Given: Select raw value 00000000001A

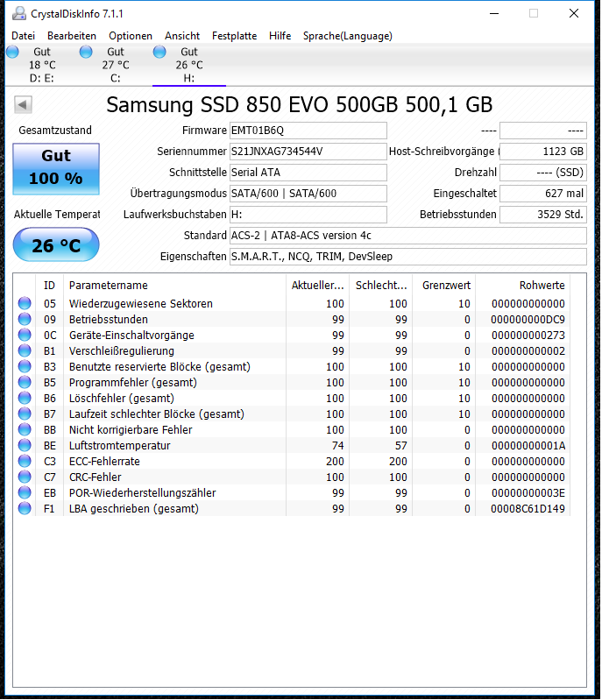Looking at the screenshot, I should click(x=528, y=446).
